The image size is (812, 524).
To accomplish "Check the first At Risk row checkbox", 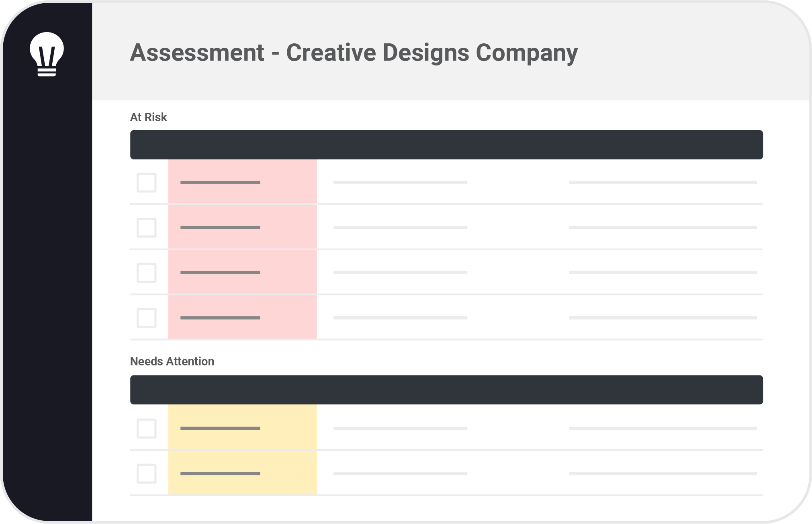I will pyautogui.click(x=146, y=183).
